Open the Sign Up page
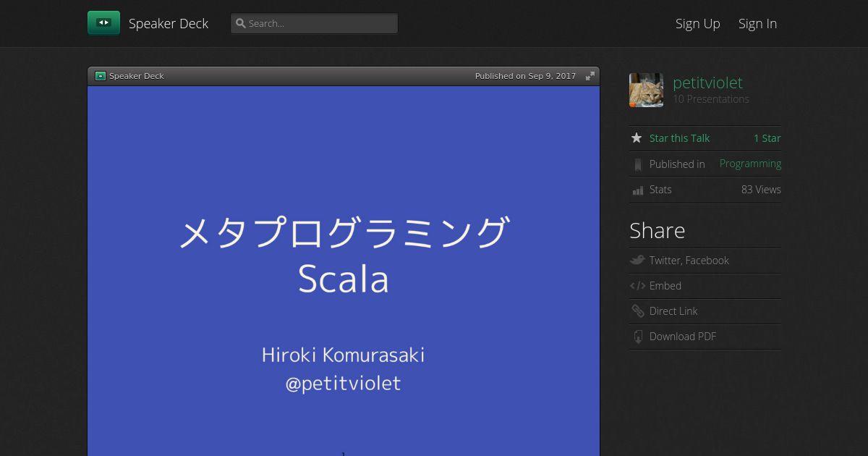 tap(697, 23)
